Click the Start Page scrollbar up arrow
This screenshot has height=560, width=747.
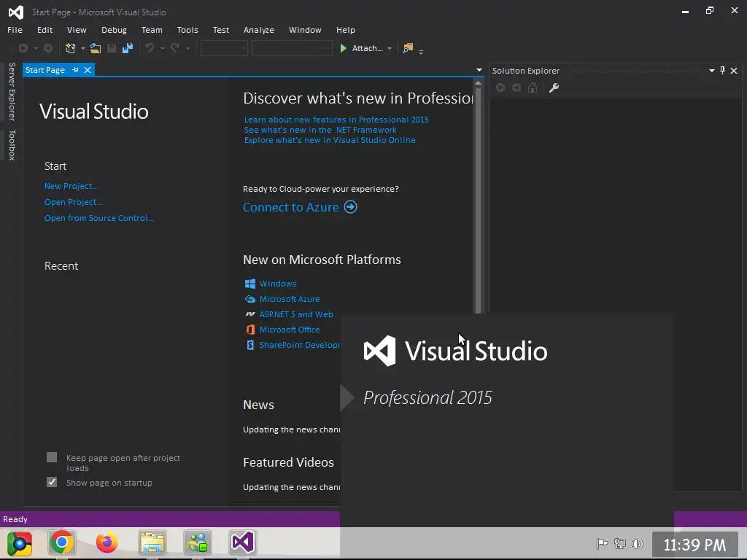pos(478,83)
